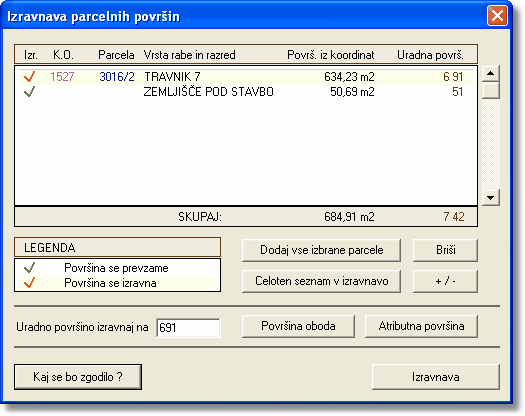Click legend entry Površina se izravna
The image size is (525, 416).
coord(110,283)
